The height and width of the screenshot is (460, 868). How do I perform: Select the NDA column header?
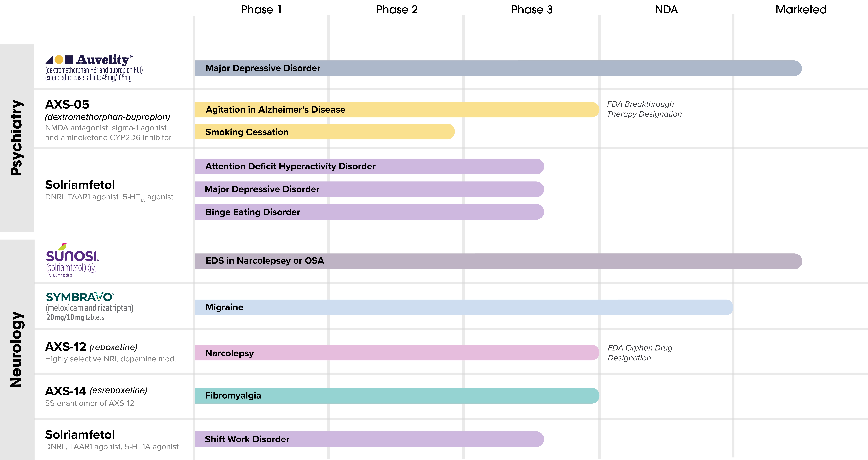pos(666,9)
